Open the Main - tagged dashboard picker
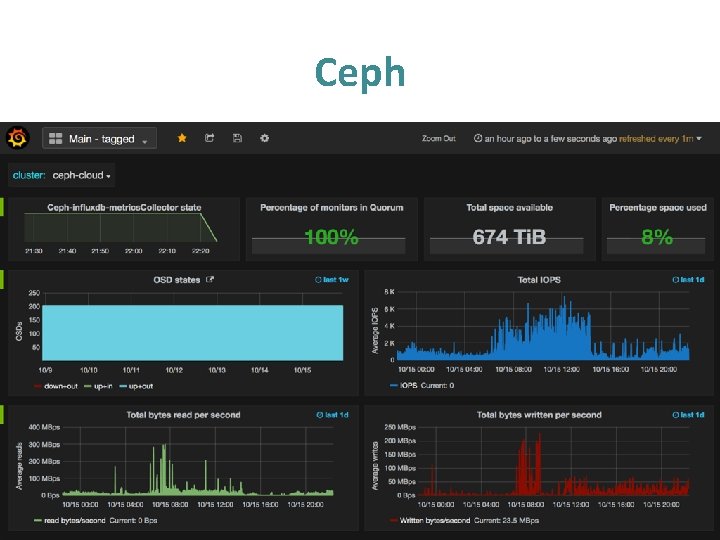This screenshot has height=540, width=720. pos(100,138)
